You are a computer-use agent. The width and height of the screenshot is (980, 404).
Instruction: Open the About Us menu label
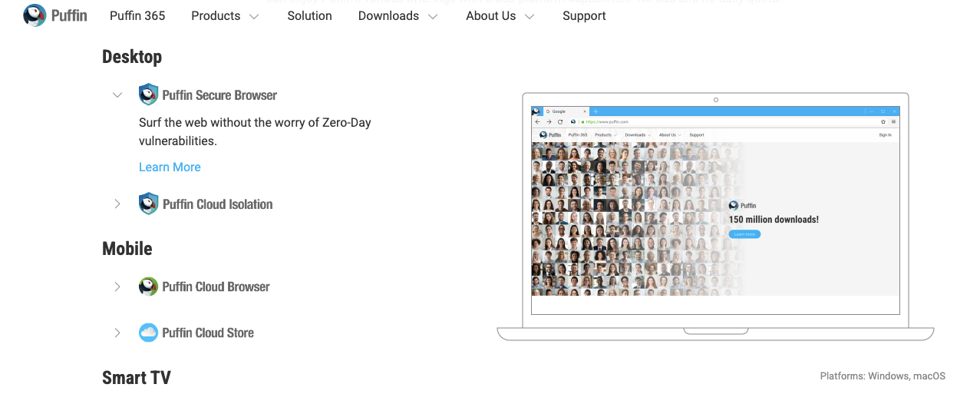click(491, 15)
